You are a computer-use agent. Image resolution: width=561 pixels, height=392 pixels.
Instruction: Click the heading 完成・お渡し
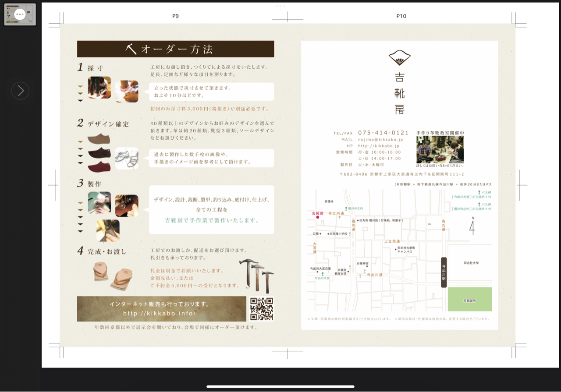[x=107, y=252]
